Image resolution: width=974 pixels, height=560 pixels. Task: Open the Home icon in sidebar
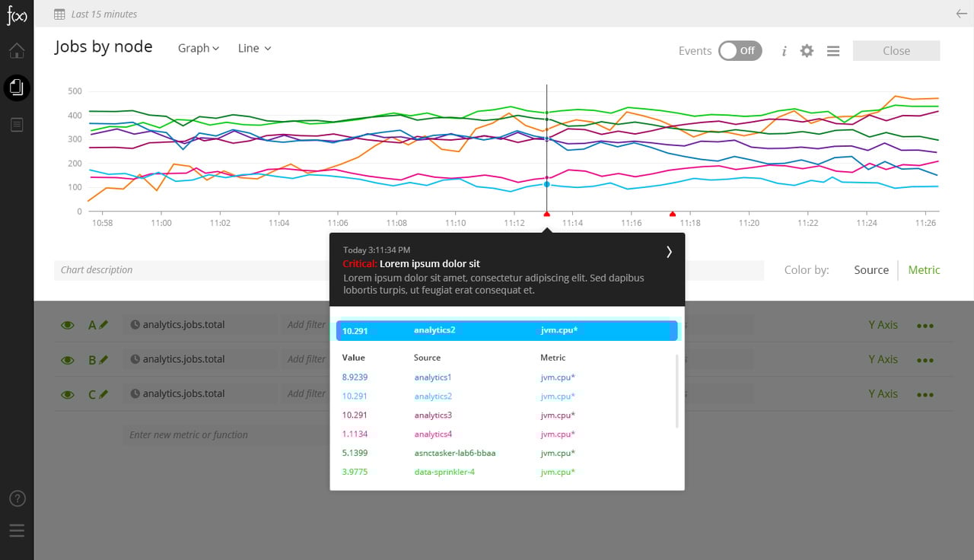(16, 50)
